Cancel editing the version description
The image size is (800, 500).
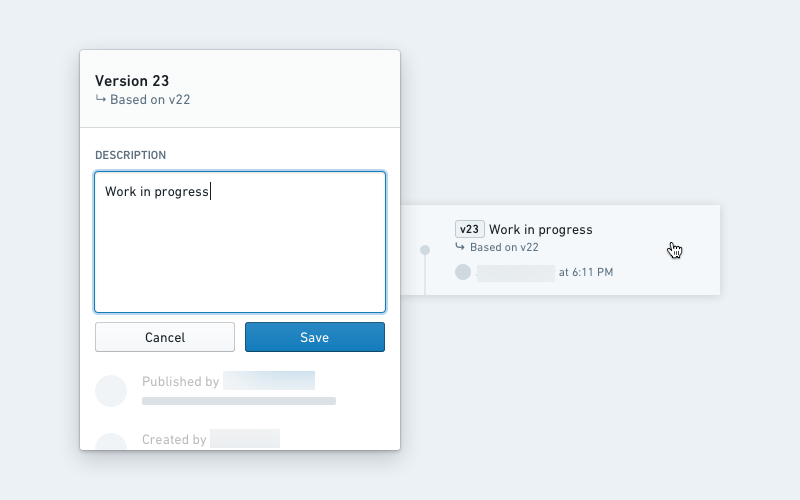pos(165,337)
